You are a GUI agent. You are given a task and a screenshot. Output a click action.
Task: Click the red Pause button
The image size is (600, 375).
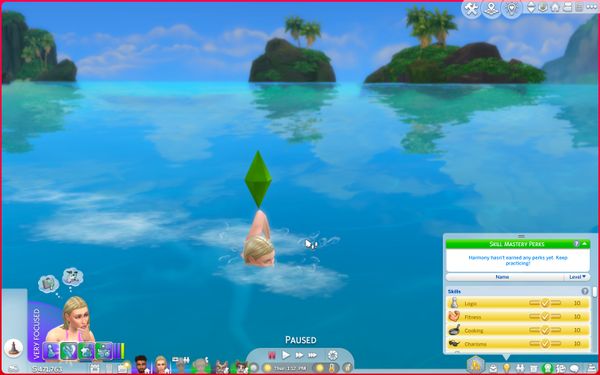272,355
